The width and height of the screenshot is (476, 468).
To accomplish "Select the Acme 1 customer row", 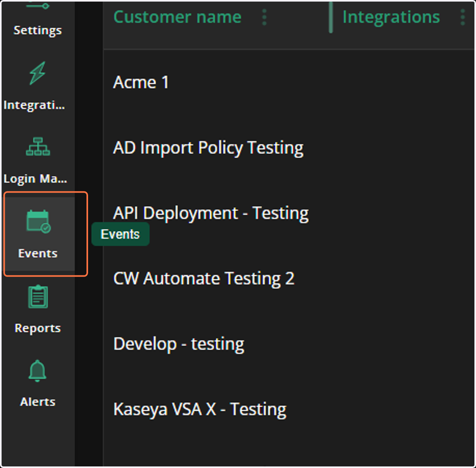I will (289, 82).
